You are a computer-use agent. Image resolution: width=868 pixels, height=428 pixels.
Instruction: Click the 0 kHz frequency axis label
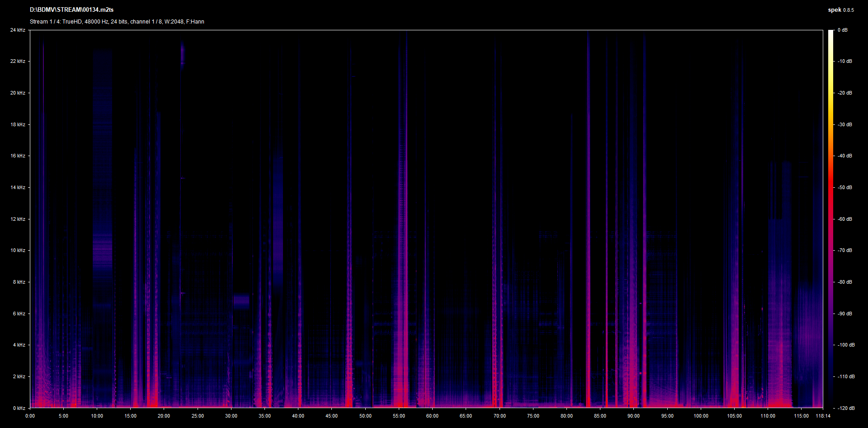19,408
